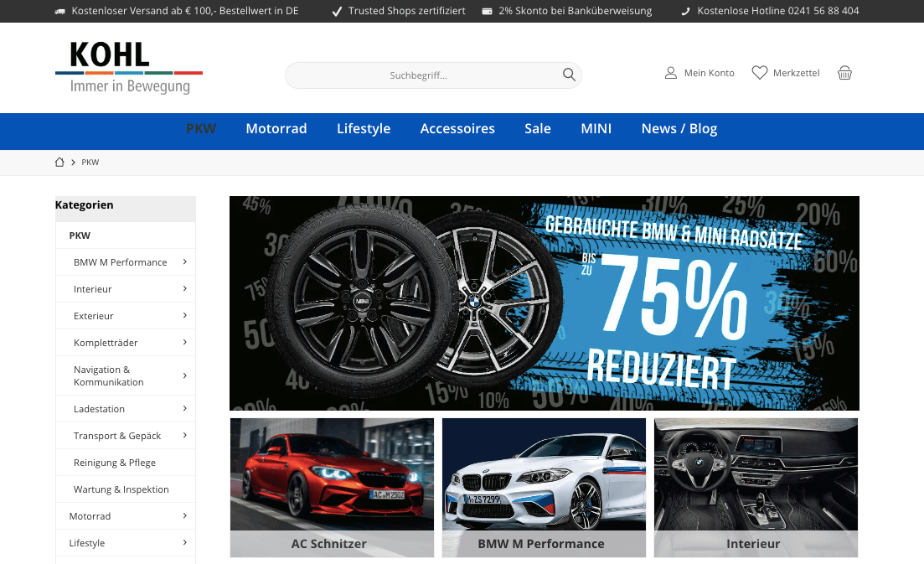Open the AC Schnitzer category tile
This screenshot has height=564, width=924.
332,488
